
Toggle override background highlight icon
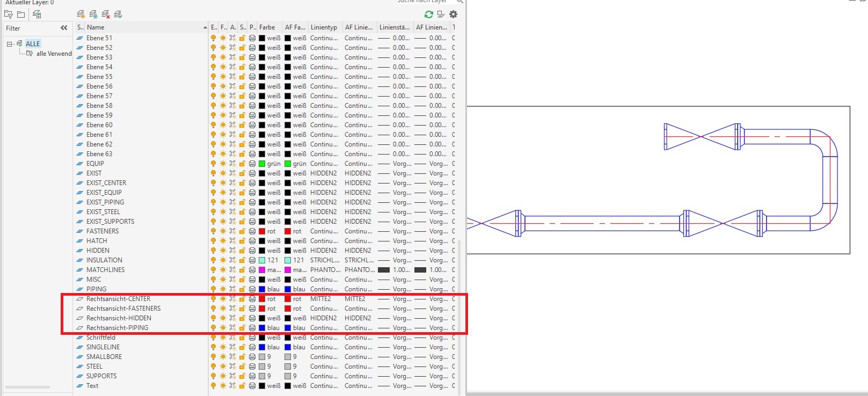(441, 14)
